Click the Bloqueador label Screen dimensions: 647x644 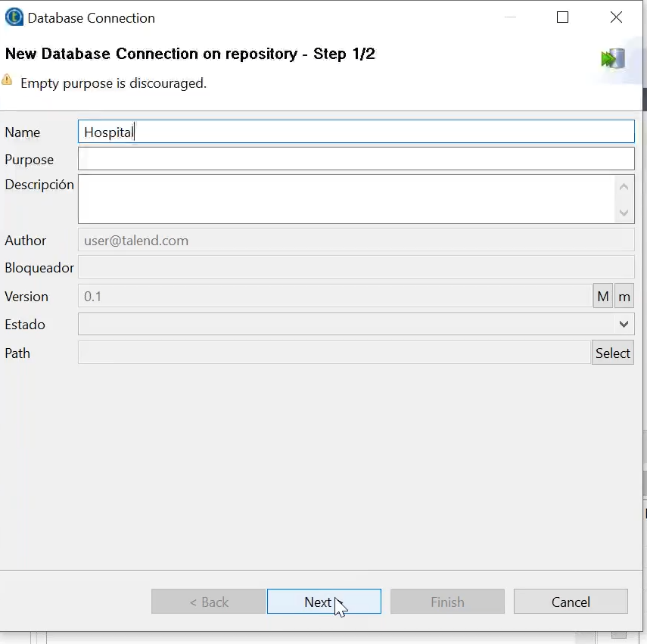(39, 268)
